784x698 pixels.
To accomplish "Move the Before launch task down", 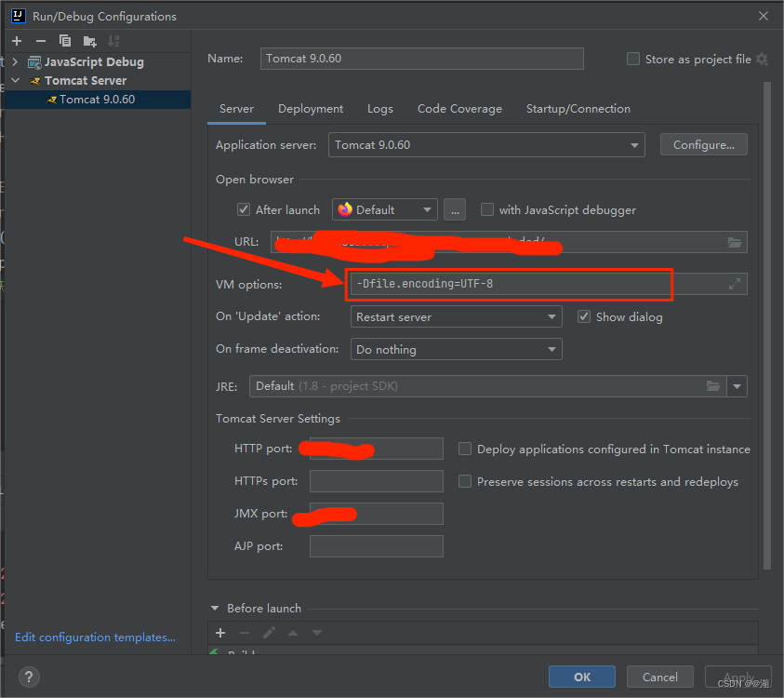I will click(x=317, y=633).
